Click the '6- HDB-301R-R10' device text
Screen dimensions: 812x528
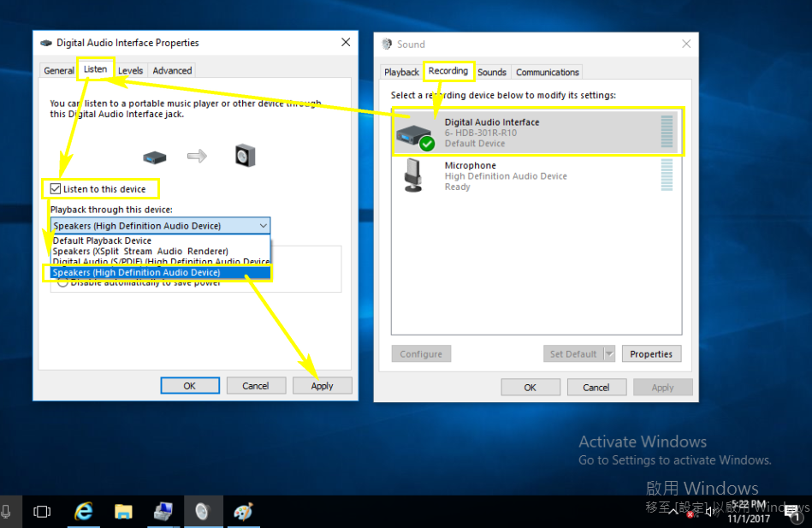click(x=481, y=133)
